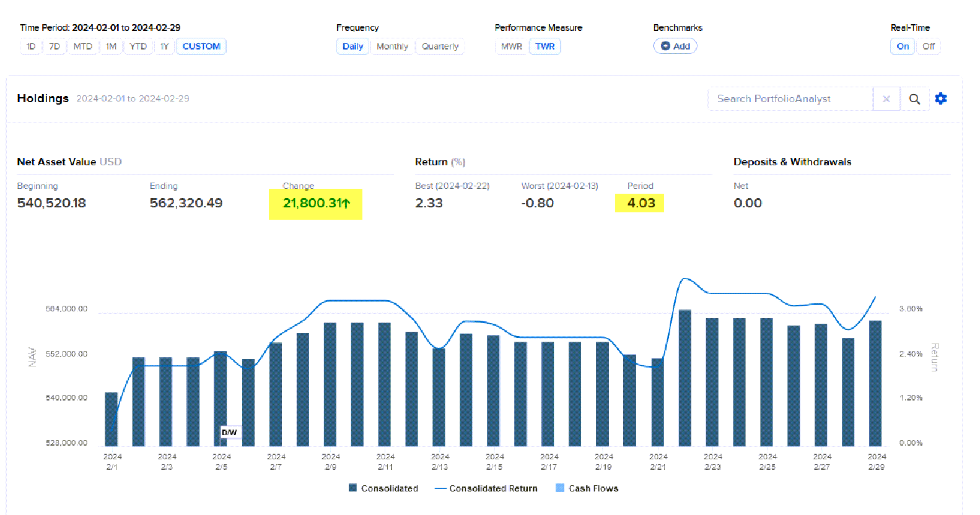Viewport: 980px width, 515px height.
Task: Select the 1Y time period
Action: [x=164, y=46]
